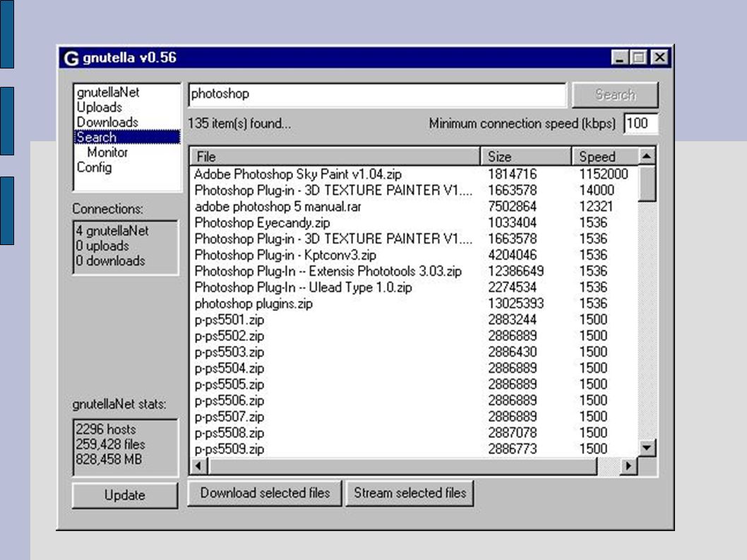Open the gnutellaNet section
This screenshot has width=747, height=560.
108,92
